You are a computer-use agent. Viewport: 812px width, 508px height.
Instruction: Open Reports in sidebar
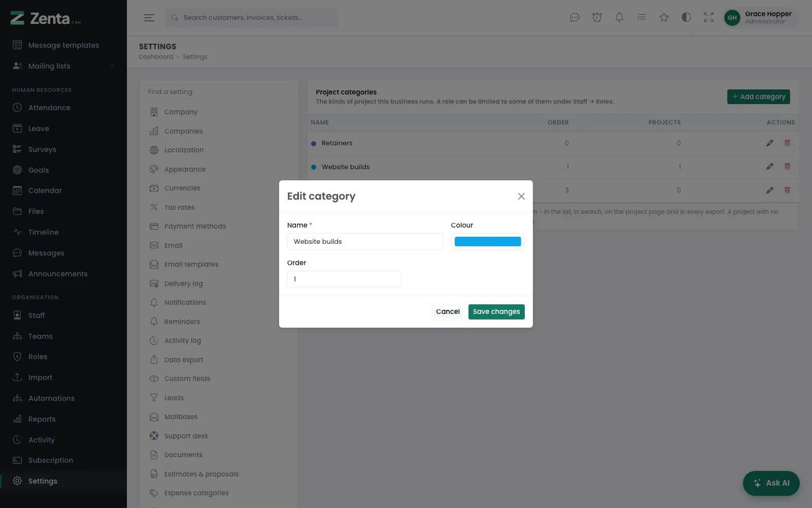coord(63,419)
